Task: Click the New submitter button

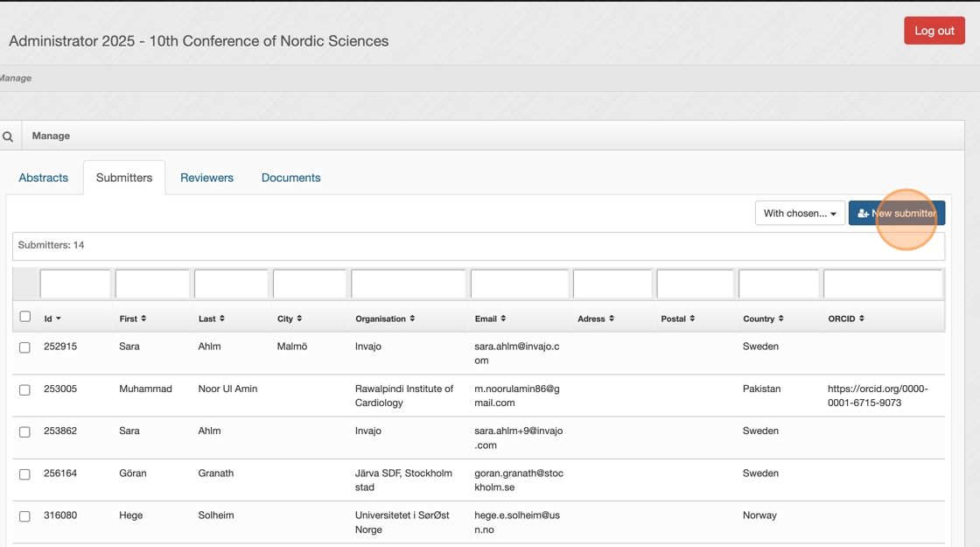Action: pyautogui.click(x=896, y=214)
